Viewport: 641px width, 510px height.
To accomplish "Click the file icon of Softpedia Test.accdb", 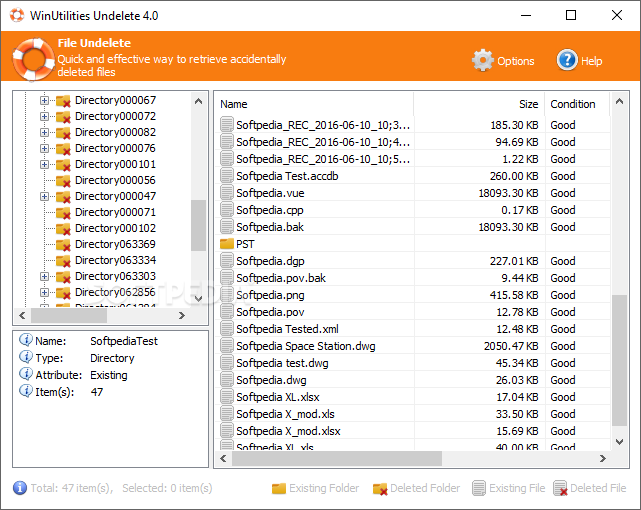I will [x=226, y=176].
